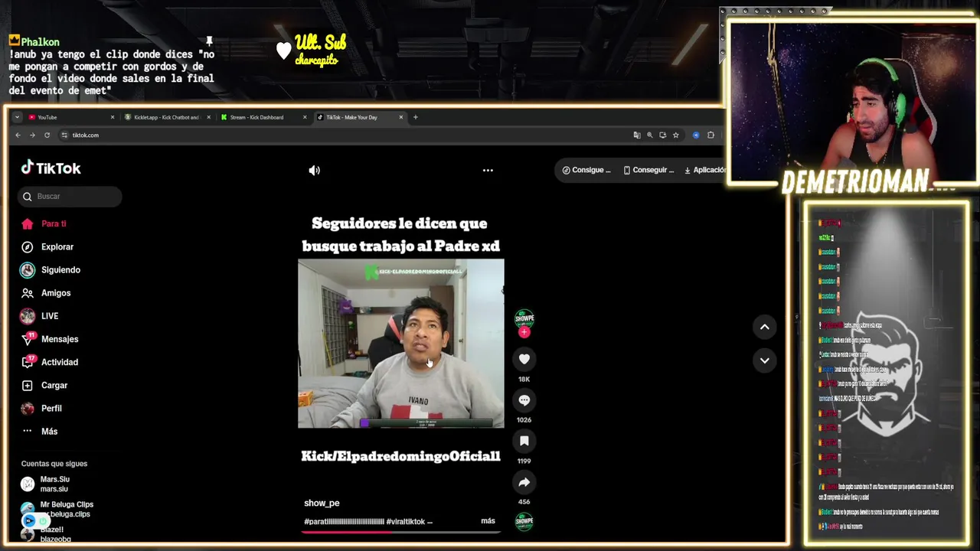The width and height of the screenshot is (980, 551).
Task: Open the browser extensions puzzle icon
Action: click(x=710, y=135)
